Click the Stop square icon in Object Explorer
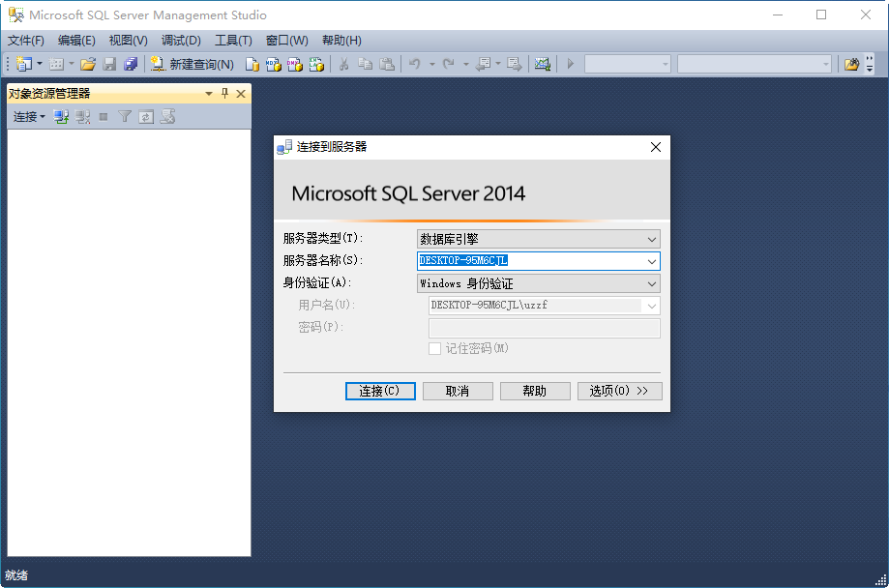889x588 pixels. [x=104, y=117]
